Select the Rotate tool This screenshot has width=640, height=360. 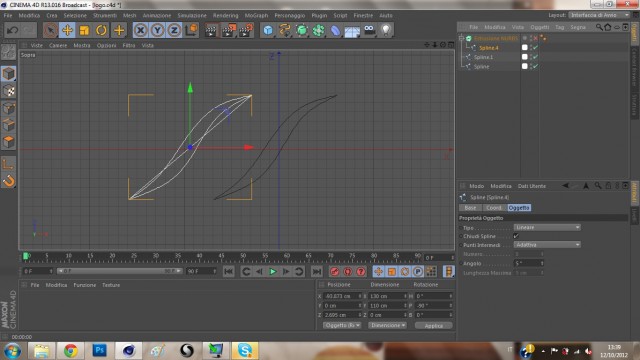click(x=101, y=30)
